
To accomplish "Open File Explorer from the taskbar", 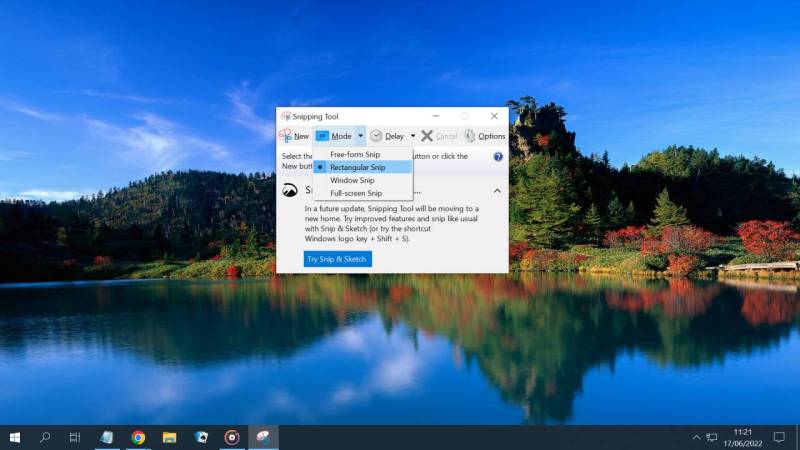I will 169,437.
